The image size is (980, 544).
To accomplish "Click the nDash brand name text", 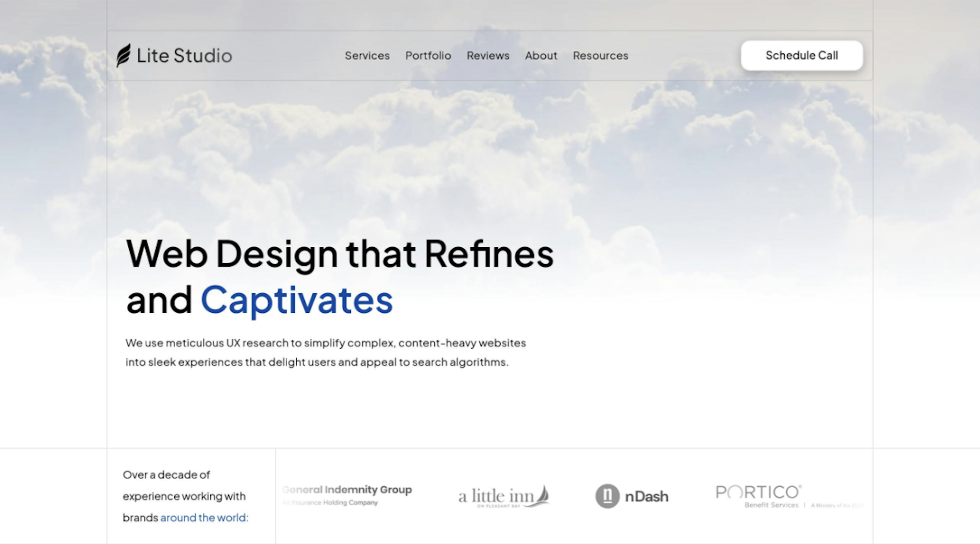I will click(646, 496).
